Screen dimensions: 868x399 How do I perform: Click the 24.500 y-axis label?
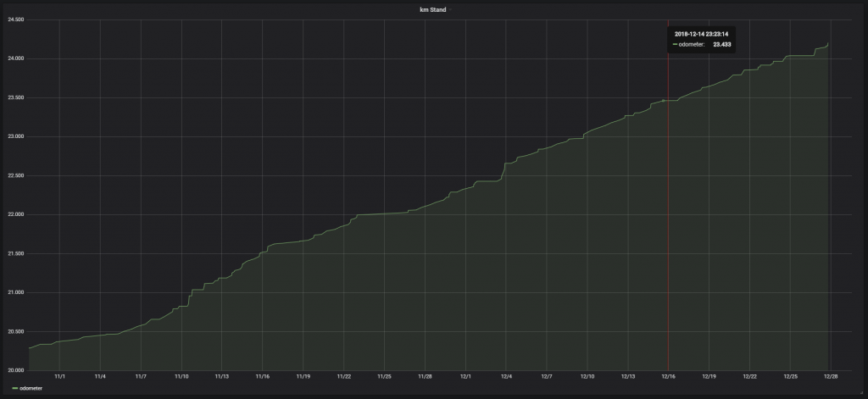[x=15, y=19]
